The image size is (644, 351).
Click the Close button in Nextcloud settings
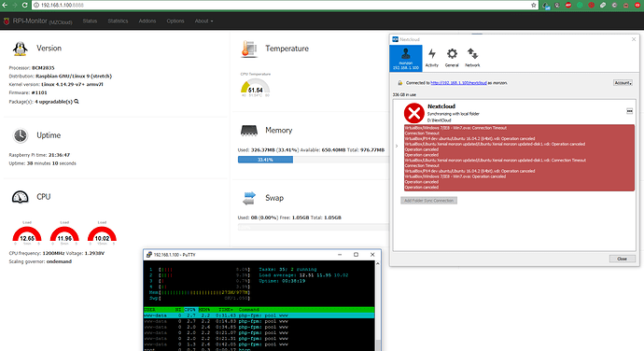(x=623, y=259)
